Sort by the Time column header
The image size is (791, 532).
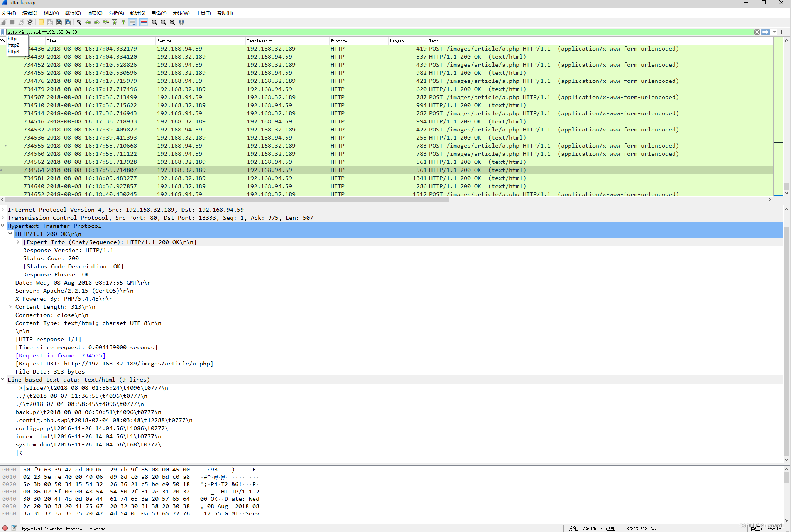click(100, 41)
